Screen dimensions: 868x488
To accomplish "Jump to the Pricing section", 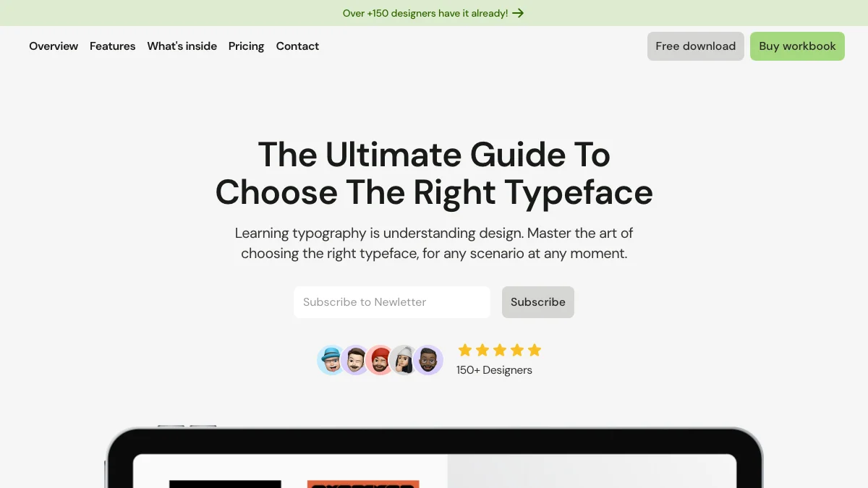I will (x=246, y=46).
